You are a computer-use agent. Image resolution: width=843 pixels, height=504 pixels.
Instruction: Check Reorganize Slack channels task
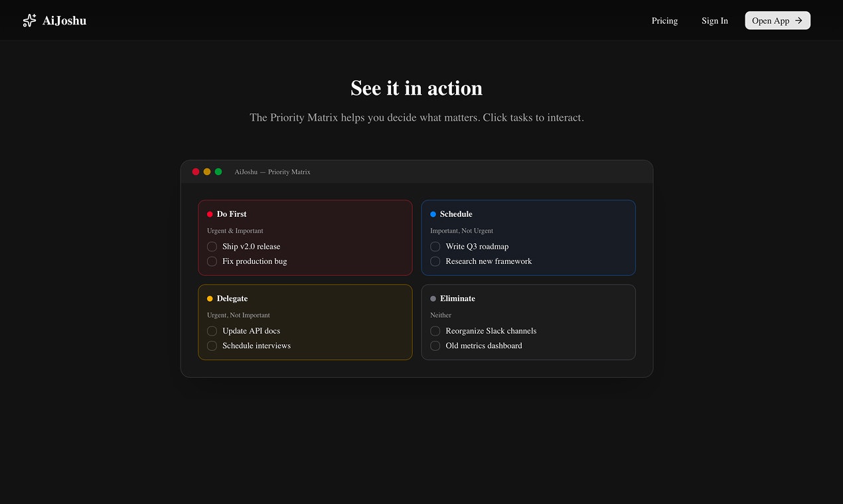point(435,331)
